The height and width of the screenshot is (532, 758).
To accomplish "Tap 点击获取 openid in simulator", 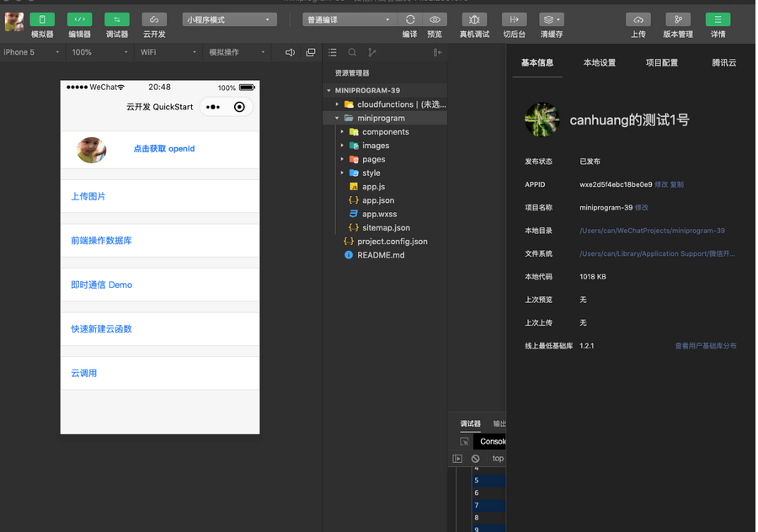I will tap(164, 149).
